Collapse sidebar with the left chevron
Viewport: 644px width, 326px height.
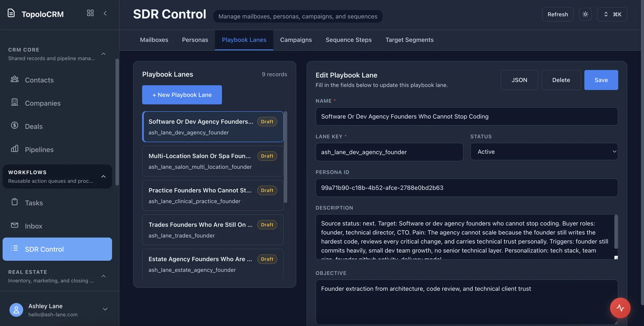click(x=105, y=13)
